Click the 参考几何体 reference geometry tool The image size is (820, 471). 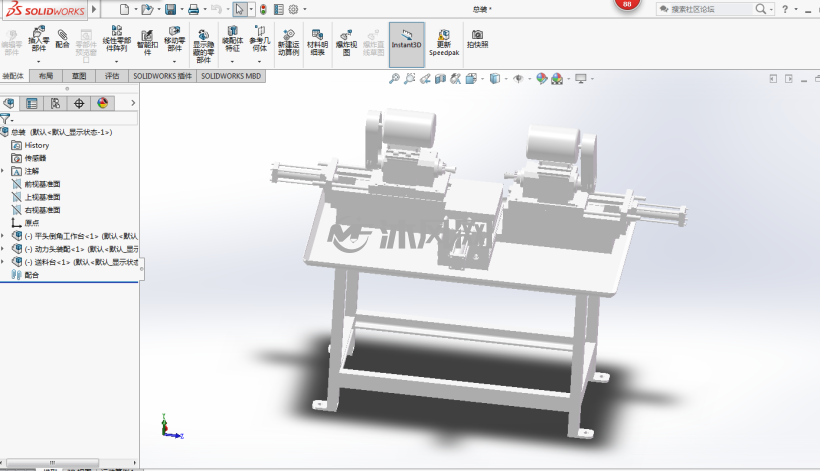[x=260, y=39]
